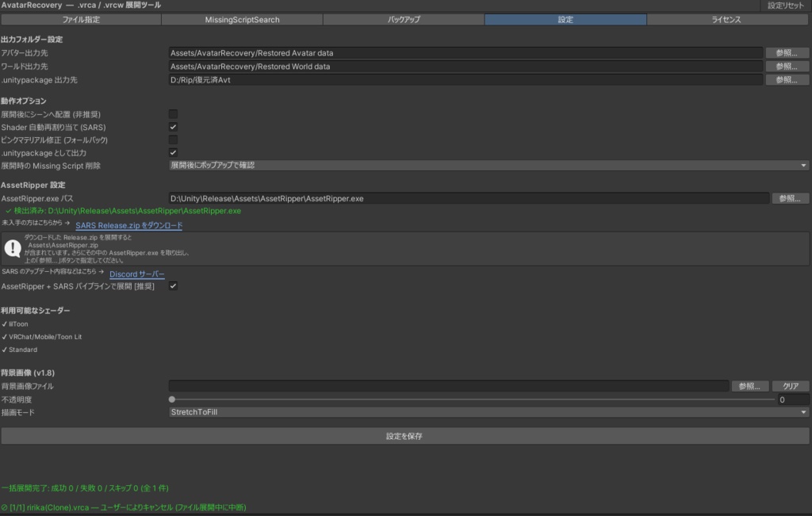The image size is (812, 516).
Task: Toggle AssetRipper + SARS パイプライン checkbox
Action: pyautogui.click(x=173, y=285)
